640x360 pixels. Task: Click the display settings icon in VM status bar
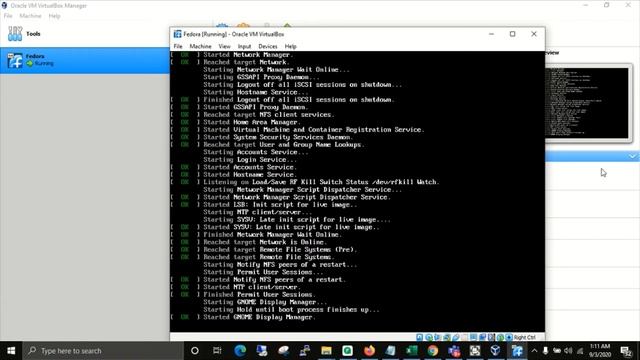click(473, 337)
